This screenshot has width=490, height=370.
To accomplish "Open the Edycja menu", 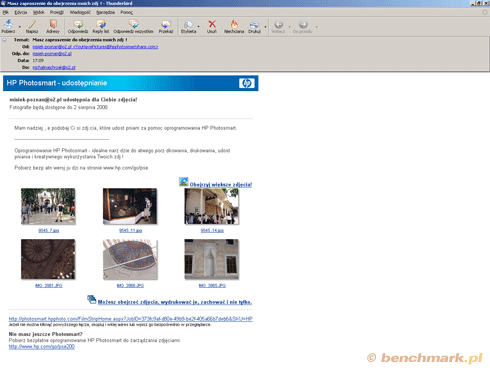I will tap(21, 12).
